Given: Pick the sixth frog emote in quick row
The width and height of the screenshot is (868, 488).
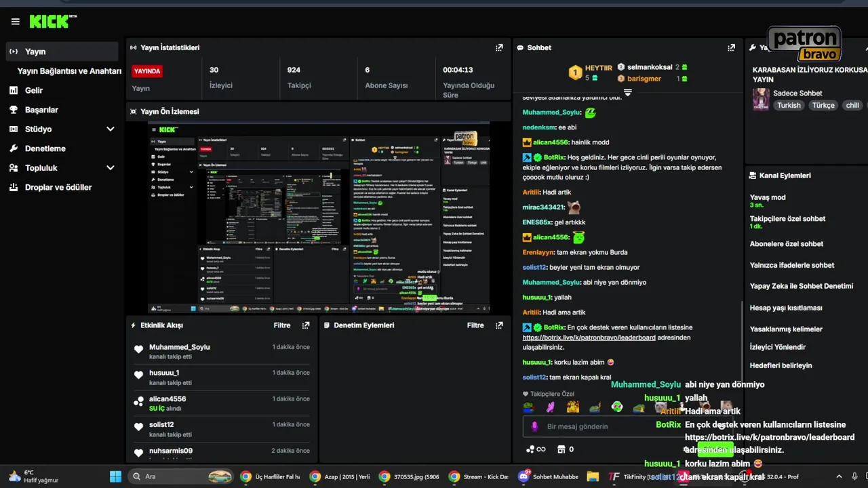Looking at the screenshot, I should click(639, 407).
